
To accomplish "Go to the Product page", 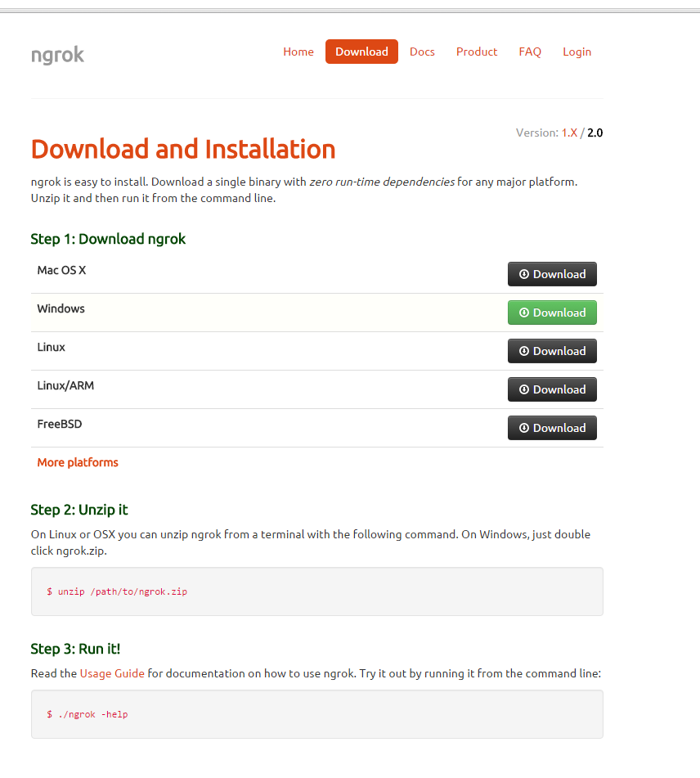I will pos(477,52).
